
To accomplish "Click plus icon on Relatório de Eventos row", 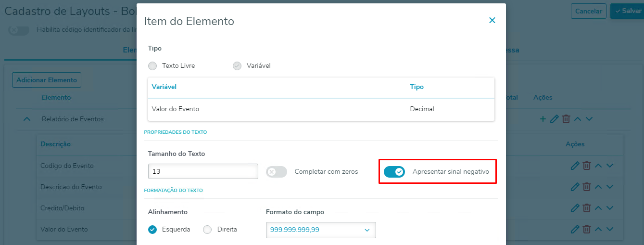I will (543, 119).
